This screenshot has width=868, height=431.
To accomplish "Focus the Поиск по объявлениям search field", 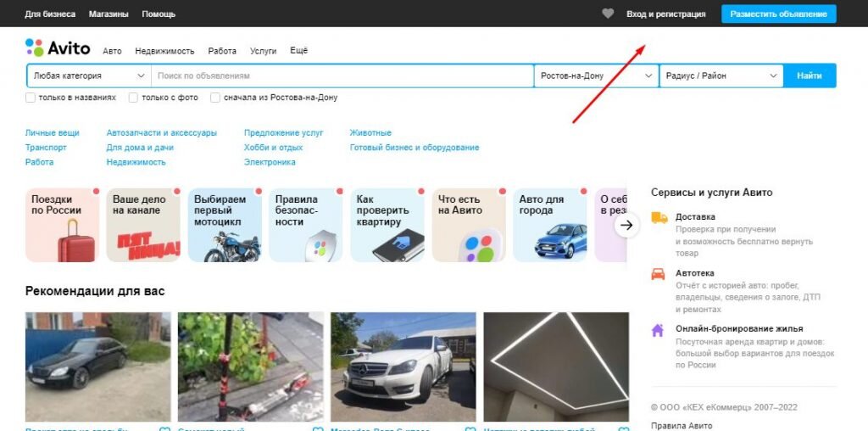I will (x=342, y=76).
